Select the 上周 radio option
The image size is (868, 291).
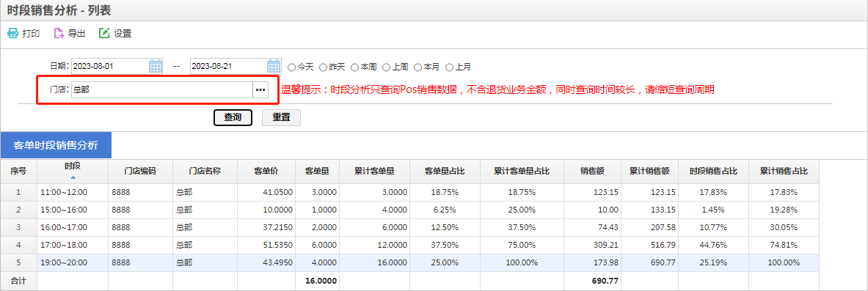click(x=386, y=67)
